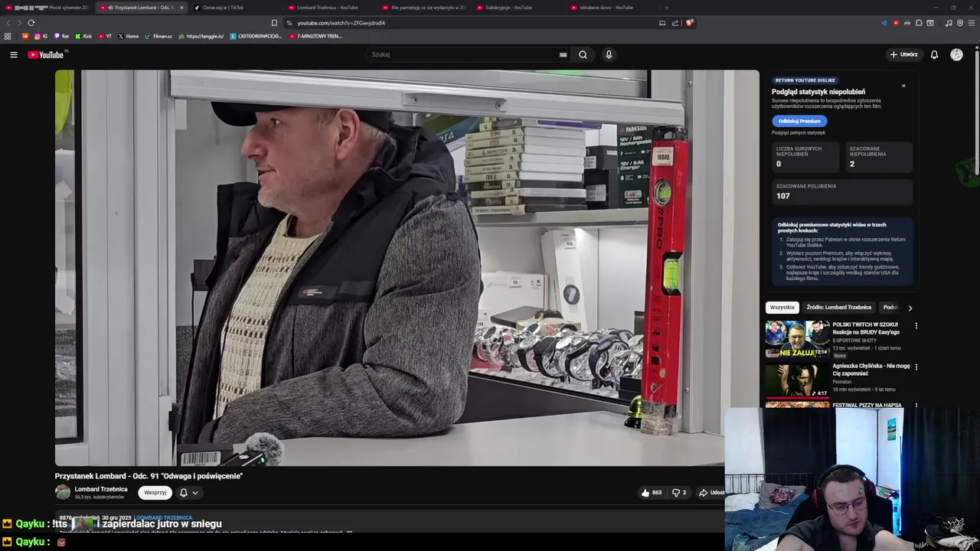Open options menu for POLSKI TWITCH W SZOKU video

coord(916,326)
